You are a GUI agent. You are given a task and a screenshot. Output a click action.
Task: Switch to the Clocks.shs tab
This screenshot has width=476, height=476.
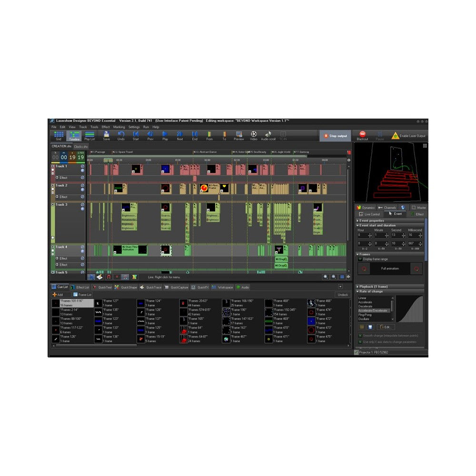[81, 147]
